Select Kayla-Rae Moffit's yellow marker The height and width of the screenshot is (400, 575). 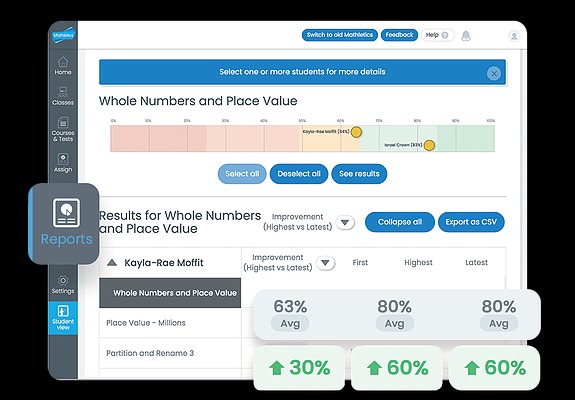[x=356, y=132]
